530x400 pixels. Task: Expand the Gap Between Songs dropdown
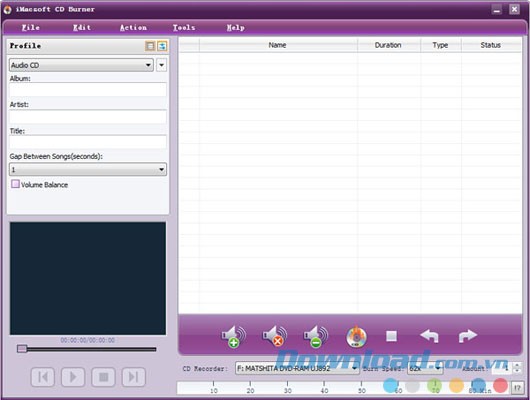[88, 169]
